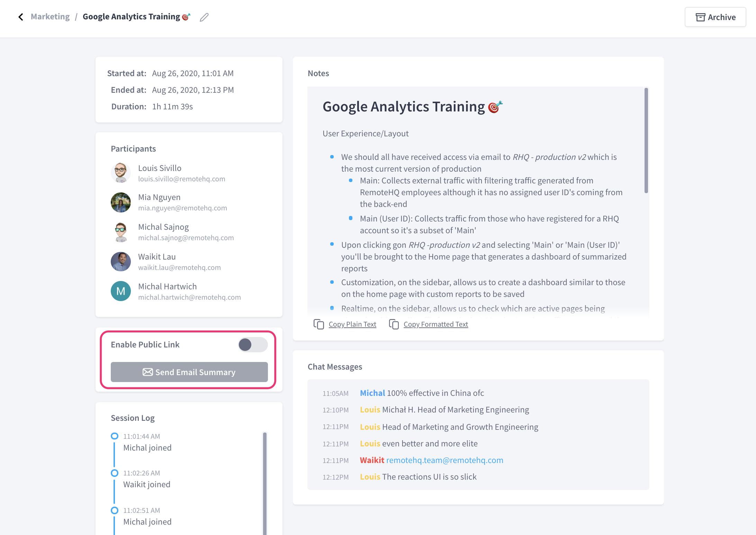Click the waikit.lau@remotehq.com email text
This screenshot has height=535, width=756.
pyautogui.click(x=180, y=267)
